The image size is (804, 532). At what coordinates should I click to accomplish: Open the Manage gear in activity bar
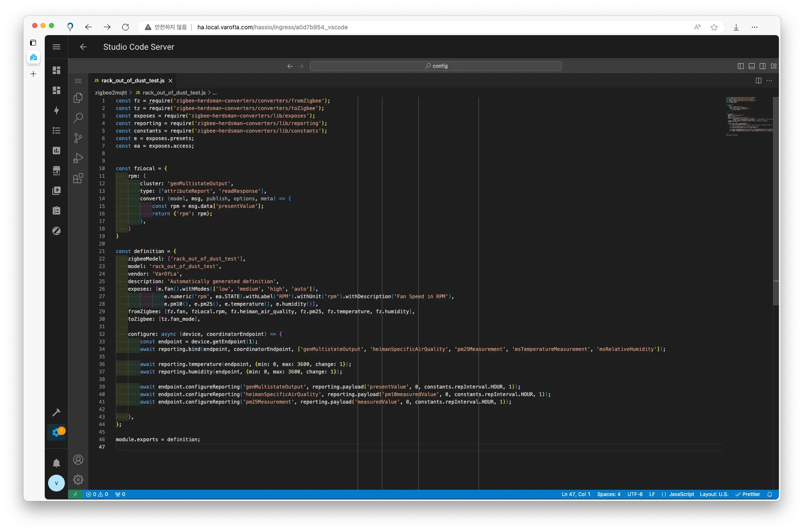78,480
